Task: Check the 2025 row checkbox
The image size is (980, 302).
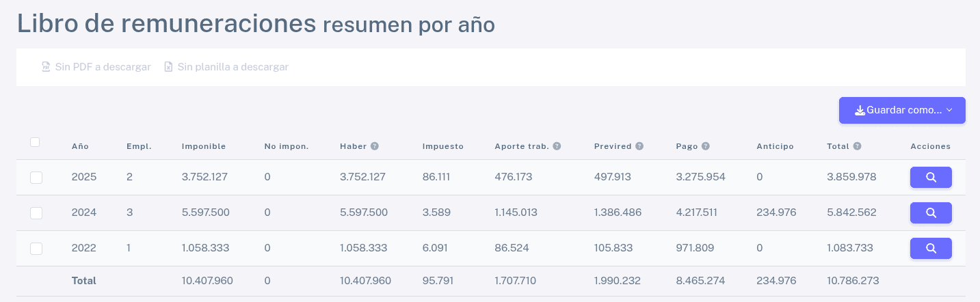Action: pyautogui.click(x=36, y=178)
